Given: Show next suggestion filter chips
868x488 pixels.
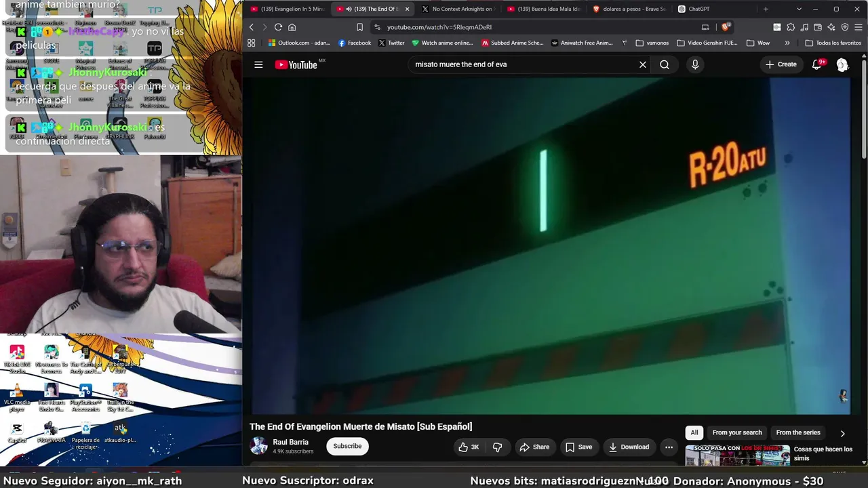Looking at the screenshot, I should [843, 433].
